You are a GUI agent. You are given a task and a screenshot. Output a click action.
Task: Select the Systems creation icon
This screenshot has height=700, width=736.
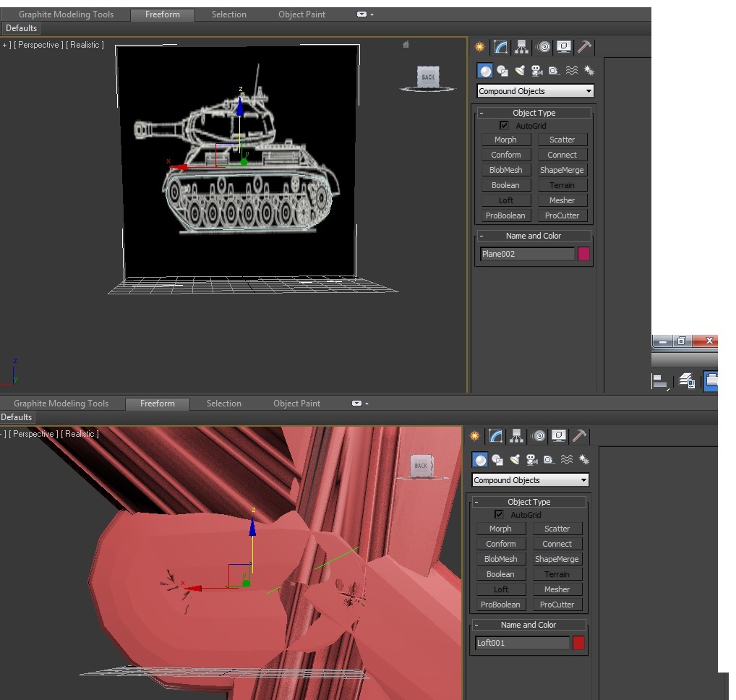click(x=589, y=70)
